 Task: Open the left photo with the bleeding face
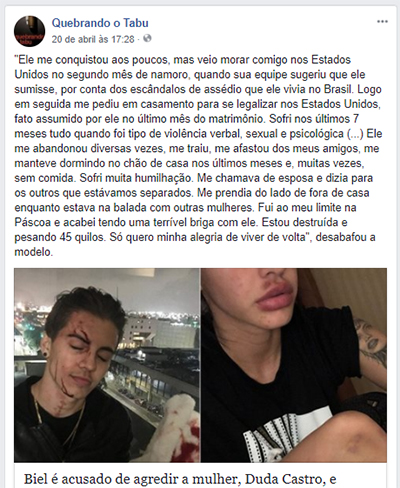pyautogui.click(x=107, y=365)
